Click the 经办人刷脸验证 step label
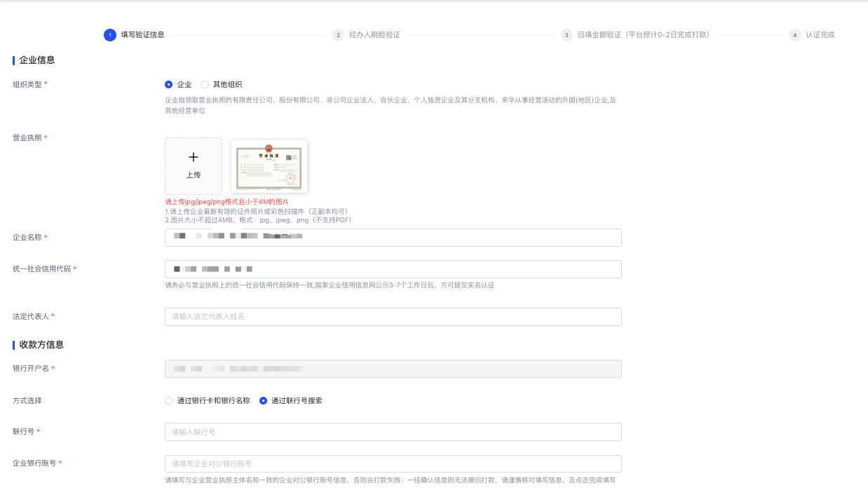 coord(374,34)
